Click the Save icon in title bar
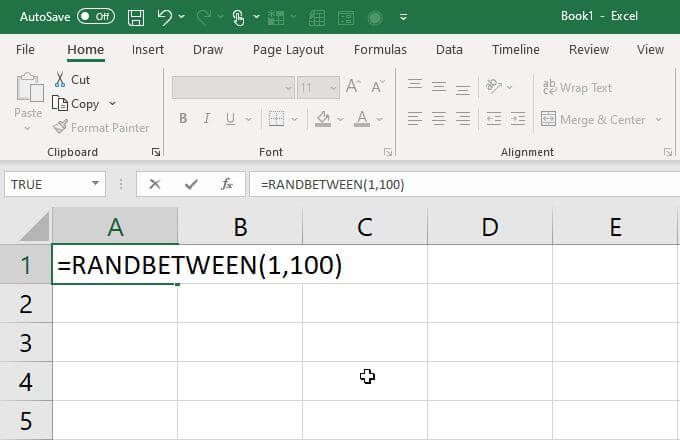This screenshot has width=680, height=440. coord(136,17)
